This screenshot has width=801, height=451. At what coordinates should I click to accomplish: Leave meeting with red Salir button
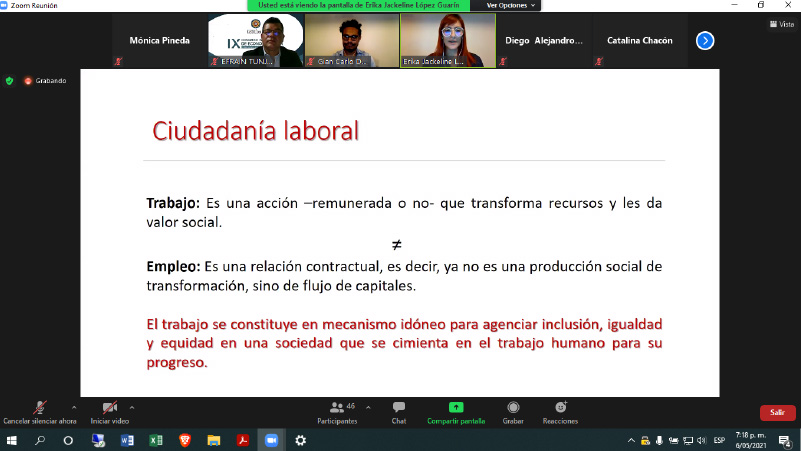778,412
